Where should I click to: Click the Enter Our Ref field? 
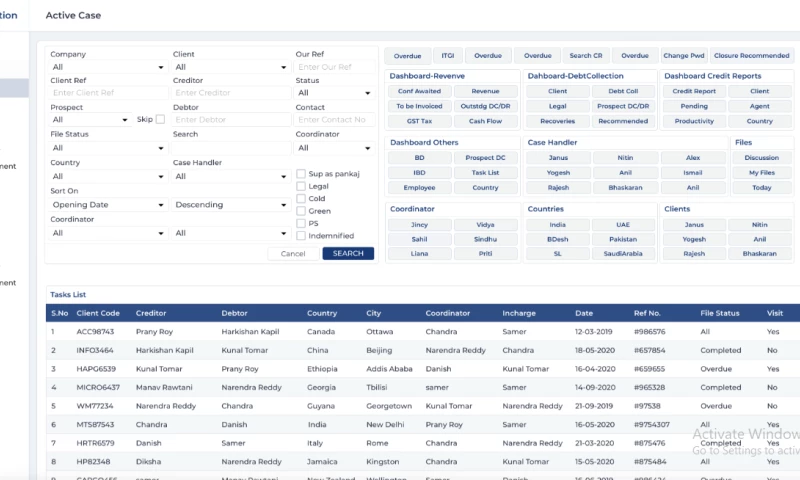point(335,67)
